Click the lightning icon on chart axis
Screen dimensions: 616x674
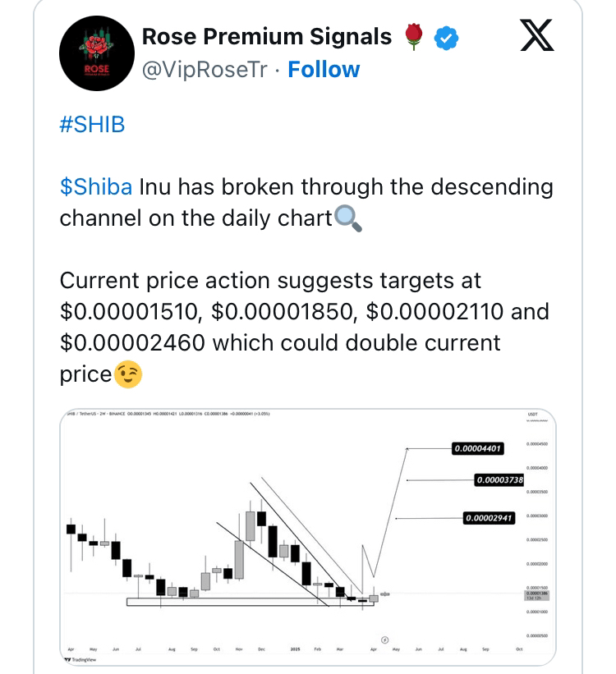tap(384, 638)
